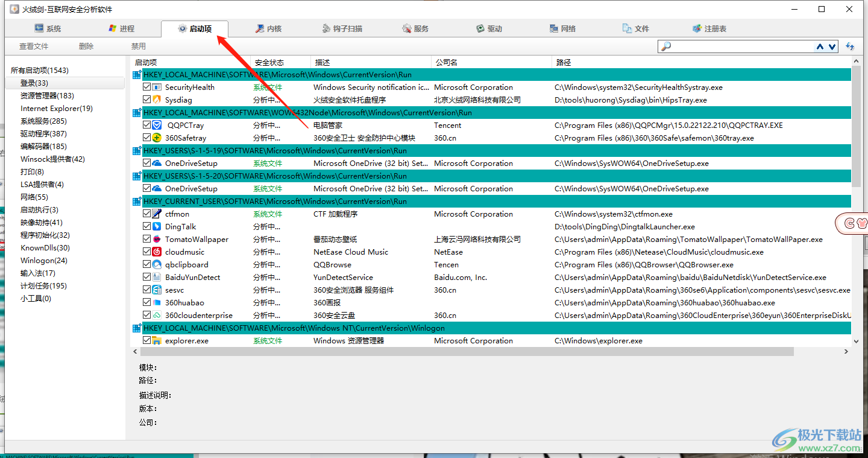Viewport: 868px width, 458px height.
Task: Click the sesvc icon
Action: pos(157,290)
